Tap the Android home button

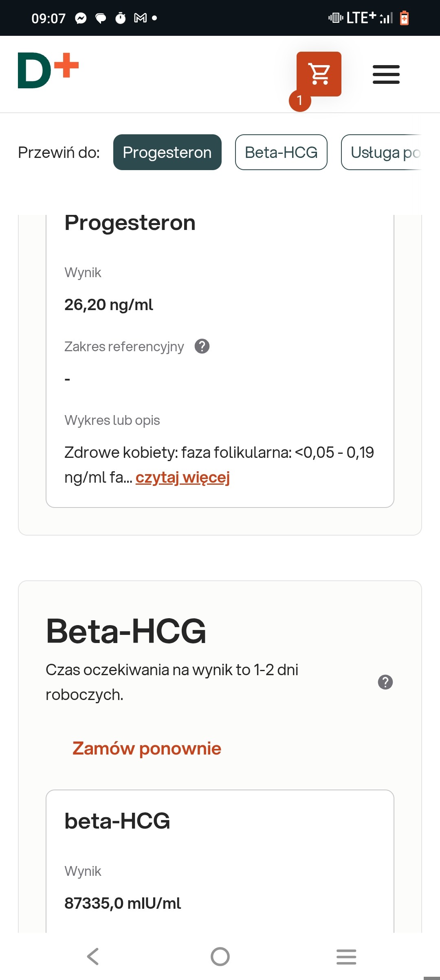point(220,956)
